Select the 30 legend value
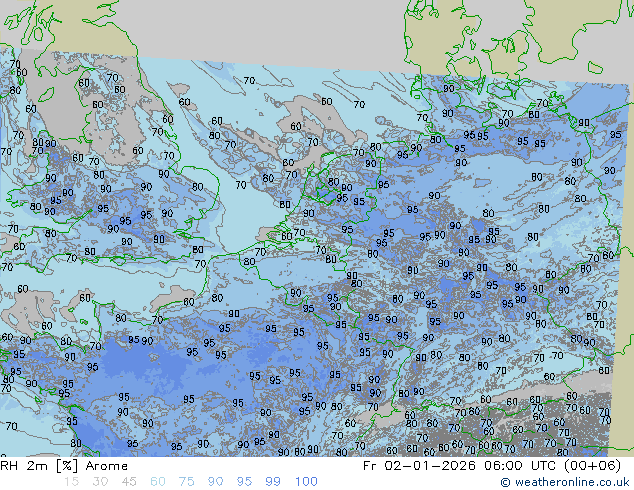This screenshot has width=634, height=490. [x=100, y=482]
